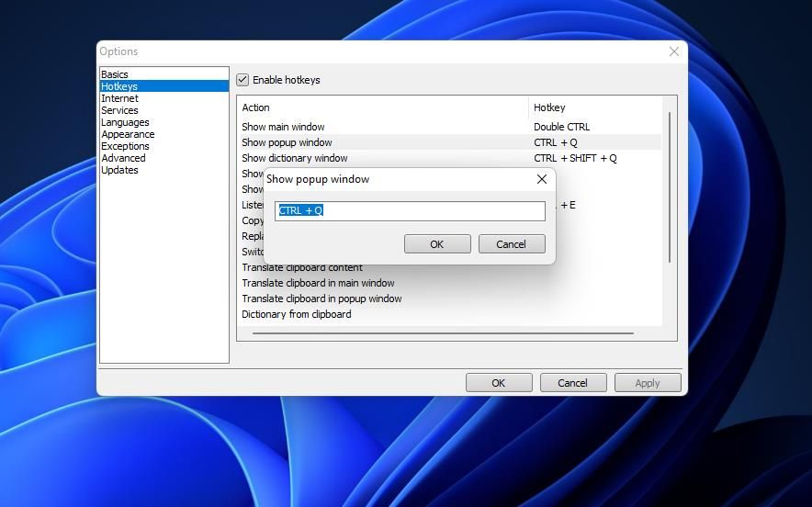Open the Languages settings category
The height and width of the screenshot is (507, 812).
(125, 122)
